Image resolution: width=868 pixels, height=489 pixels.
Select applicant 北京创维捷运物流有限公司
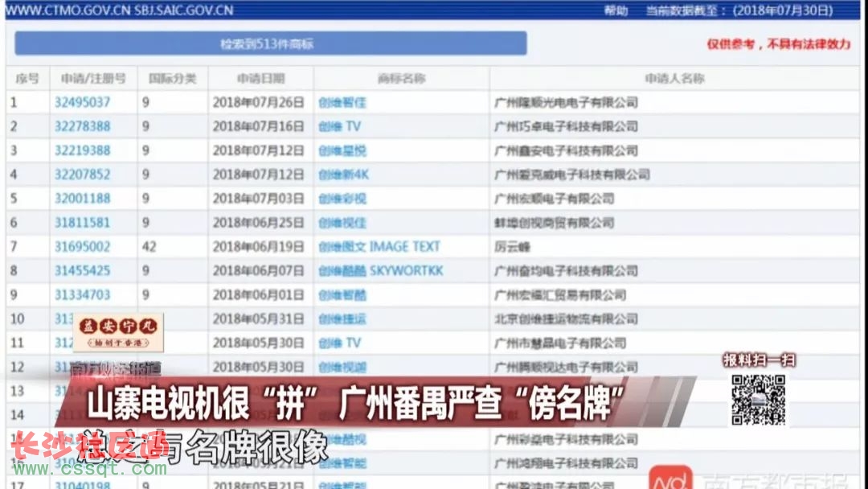(x=566, y=319)
